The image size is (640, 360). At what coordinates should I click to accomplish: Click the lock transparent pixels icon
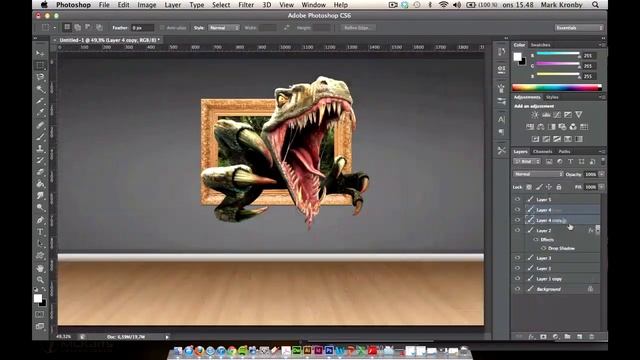[x=529, y=187]
